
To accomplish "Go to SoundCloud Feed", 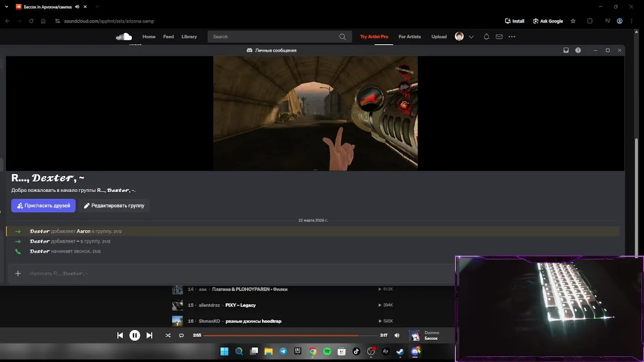I will point(169,37).
